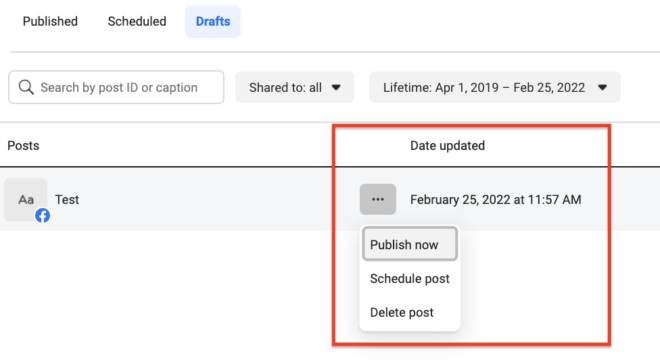
Task: Click the February 25, 2022 date text
Action: tap(495, 200)
